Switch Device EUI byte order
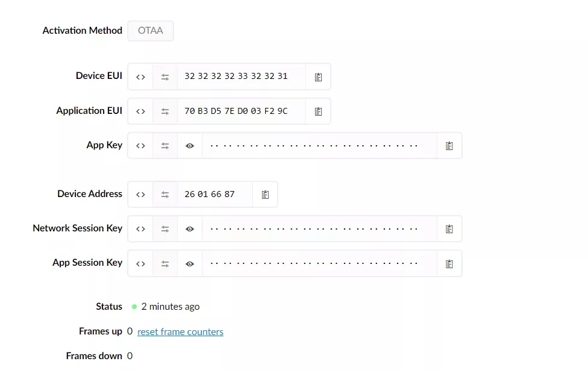 coord(165,77)
